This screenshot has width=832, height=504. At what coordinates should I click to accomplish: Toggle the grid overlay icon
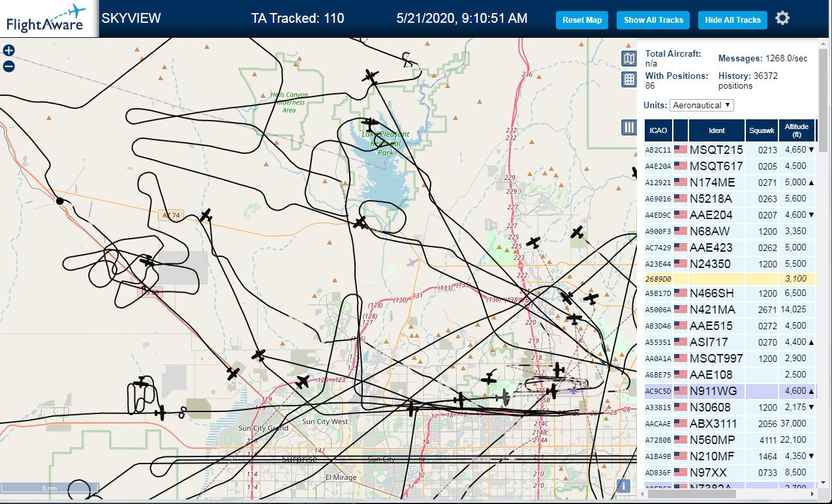pos(629,80)
